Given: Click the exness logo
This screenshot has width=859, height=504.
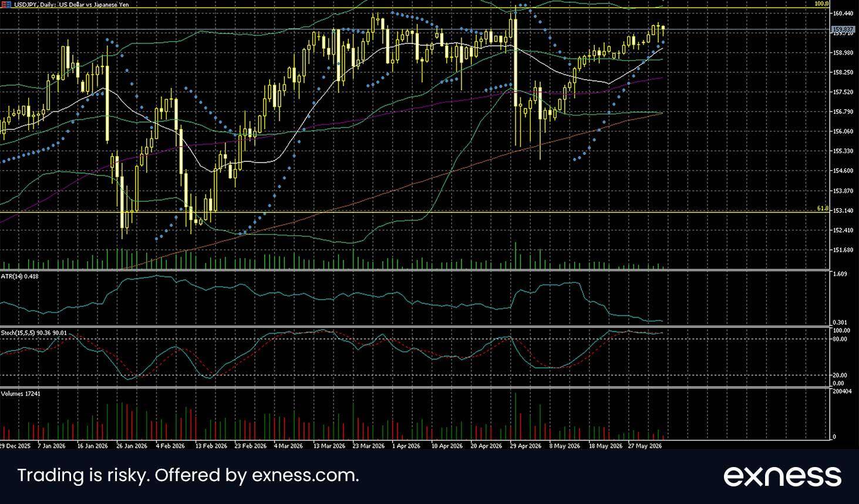Looking at the screenshot, I should coord(782,476).
